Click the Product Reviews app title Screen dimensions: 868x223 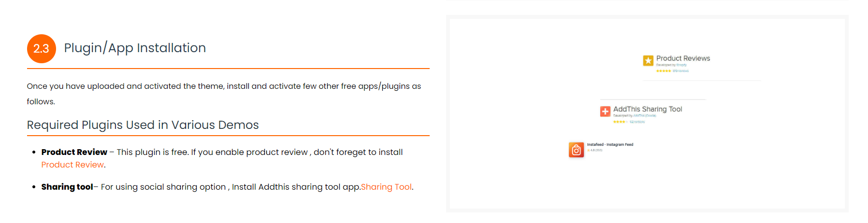[x=683, y=58]
